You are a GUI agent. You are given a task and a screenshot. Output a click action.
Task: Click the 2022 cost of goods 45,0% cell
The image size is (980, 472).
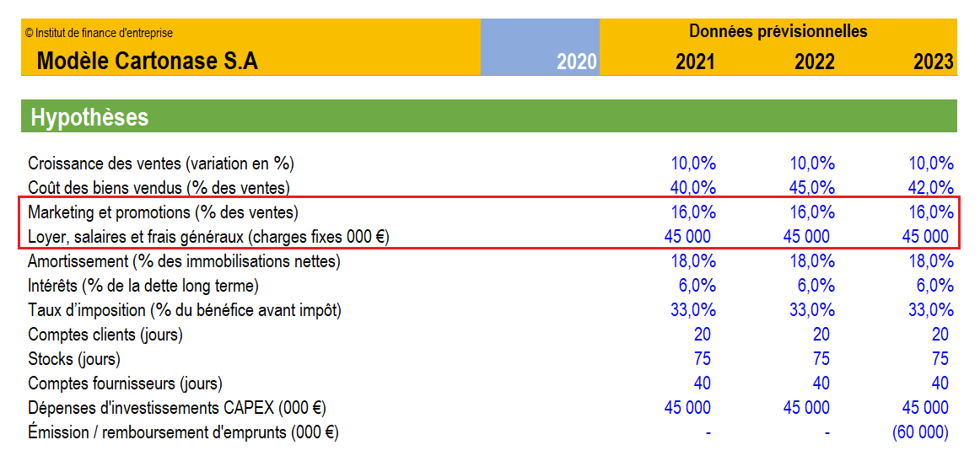point(812,187)
